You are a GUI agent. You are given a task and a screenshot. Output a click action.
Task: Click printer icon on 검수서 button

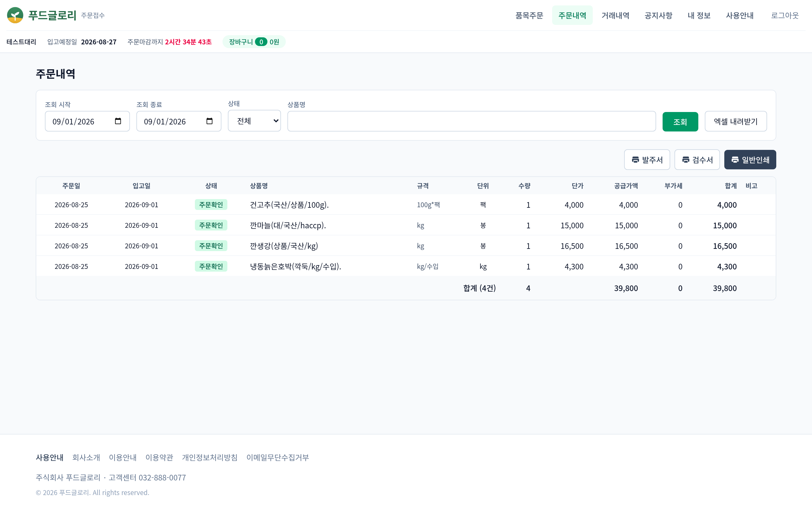[x=686, y=159]
